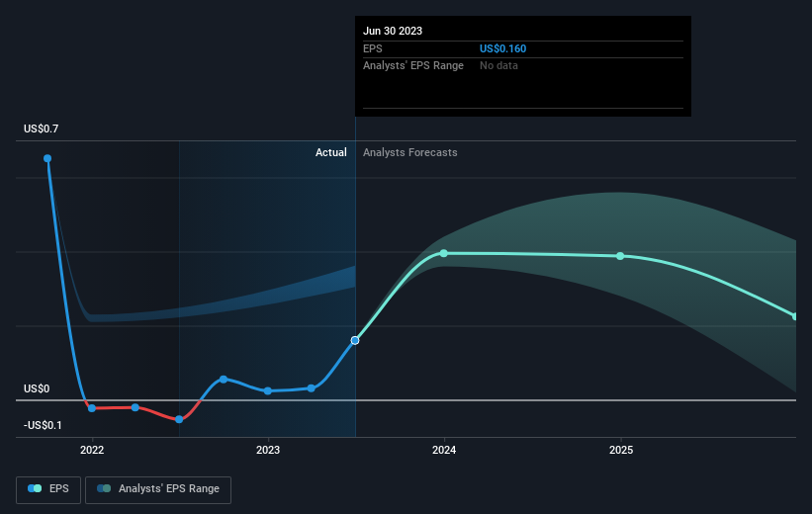Click the EPS data point at 2023 axis
The height and width of the screenshot is (514, 812).
click(268, 390)
